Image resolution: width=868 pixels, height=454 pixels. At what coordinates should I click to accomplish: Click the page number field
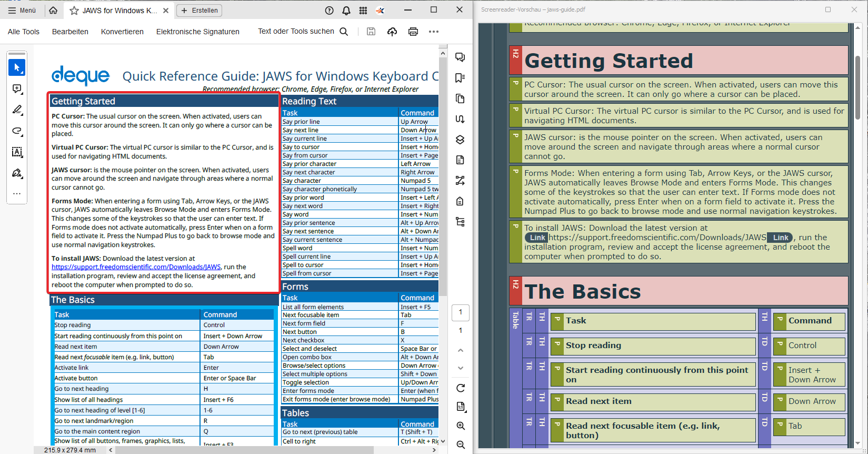(x=461, y=312)
